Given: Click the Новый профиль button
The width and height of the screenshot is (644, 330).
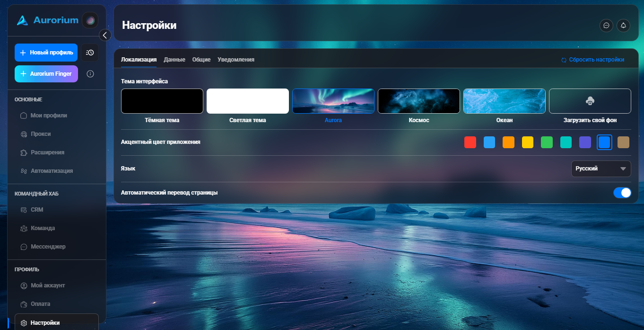Looking at the screenshot, I should pyautogui.click(x=46, y=53).
